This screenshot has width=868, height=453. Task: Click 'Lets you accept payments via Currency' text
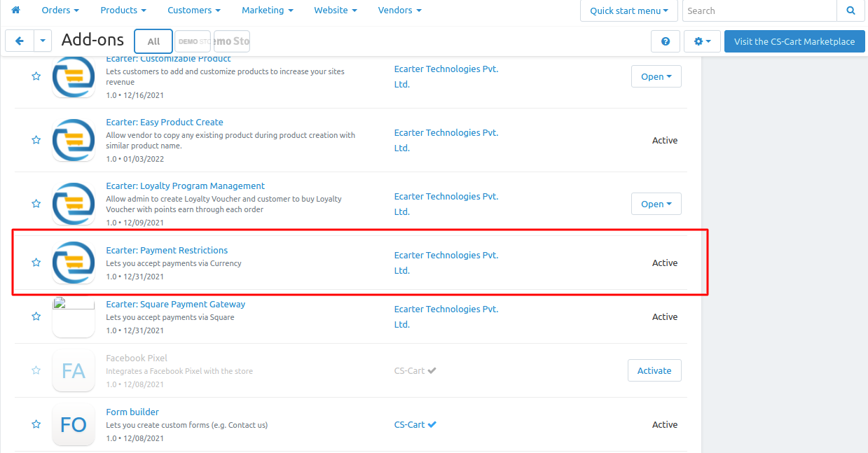pyautogui.click(x=174, y=263)
